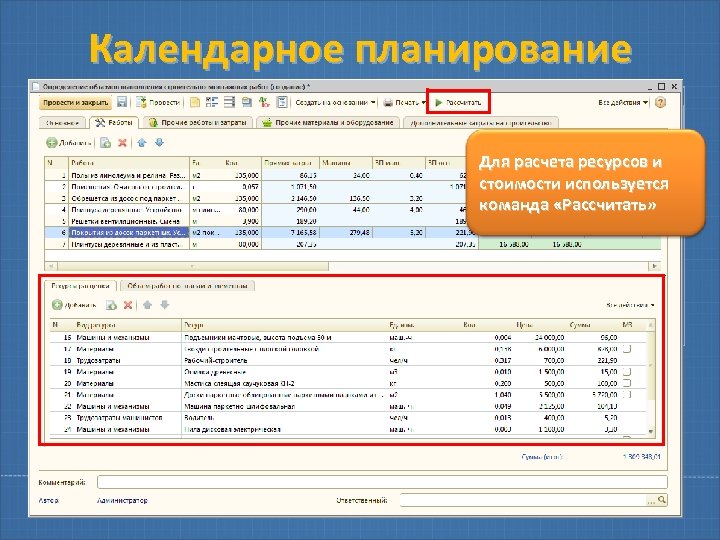Click 'Добавить' in the works table toolbar
The height and width of the screenshot is (540, 720).
tap(69, 143)
